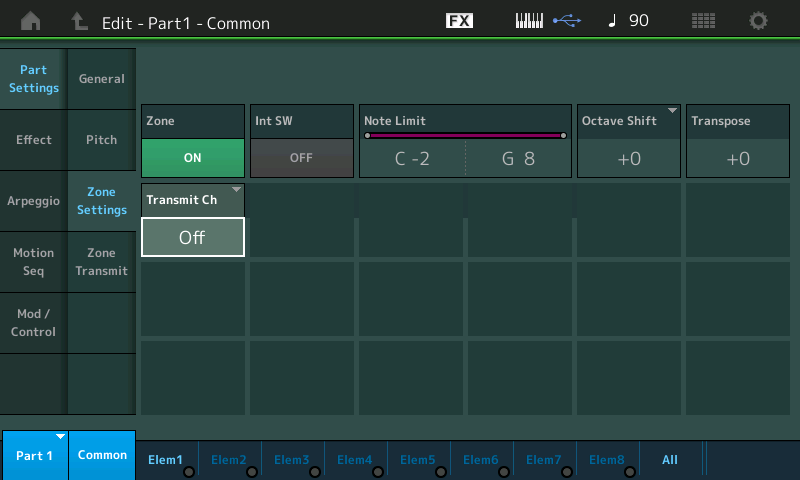Open the Transmit Ch dropdown

(x=193, y=237)
